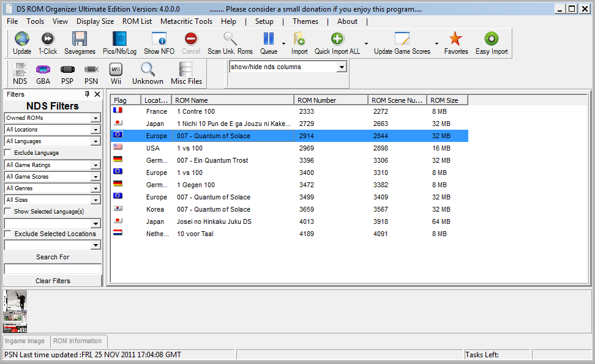Expand the All Locations dropdown
The height and width of the screenshot is (364, 595).
pyautogui.click(x=95, y=130)
